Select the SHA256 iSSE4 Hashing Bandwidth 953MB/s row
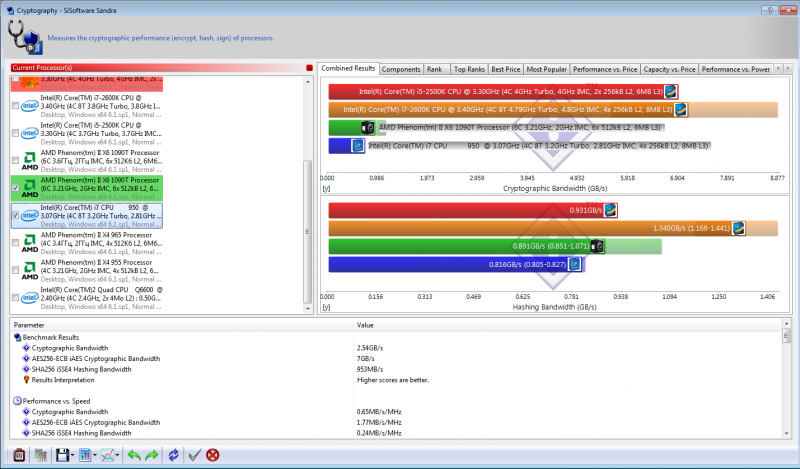The width and height of the screenshot is (800, 469). point(395,369)
